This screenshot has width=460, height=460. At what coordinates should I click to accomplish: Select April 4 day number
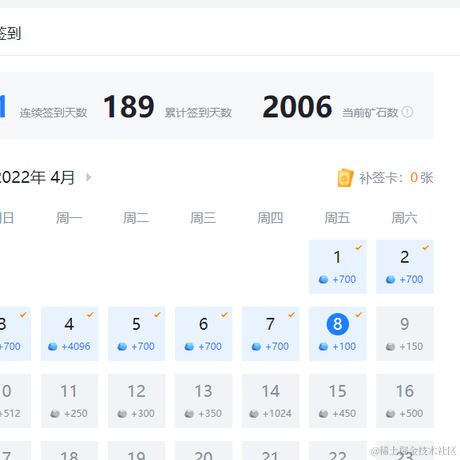coord(69,324)
